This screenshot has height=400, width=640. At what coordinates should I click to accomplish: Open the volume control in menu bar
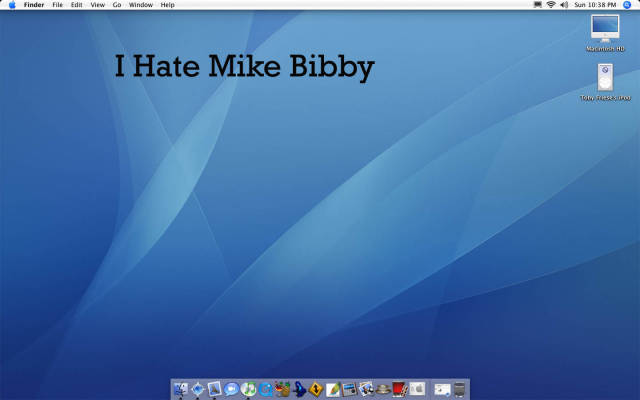click(x=564, y=5)
